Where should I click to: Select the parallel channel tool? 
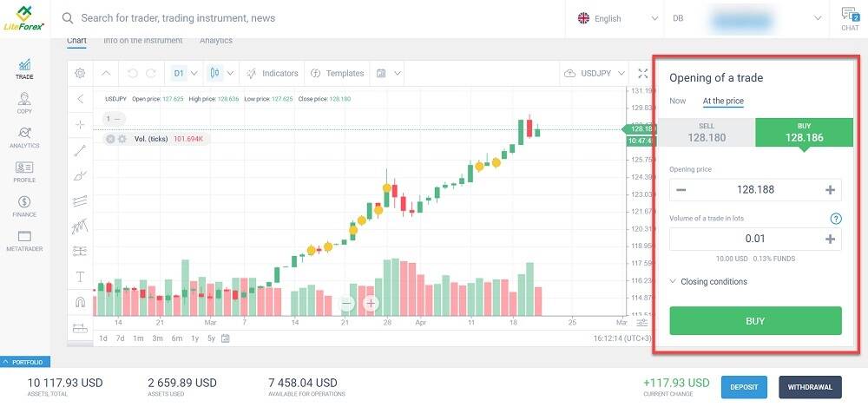coord(80,201)
